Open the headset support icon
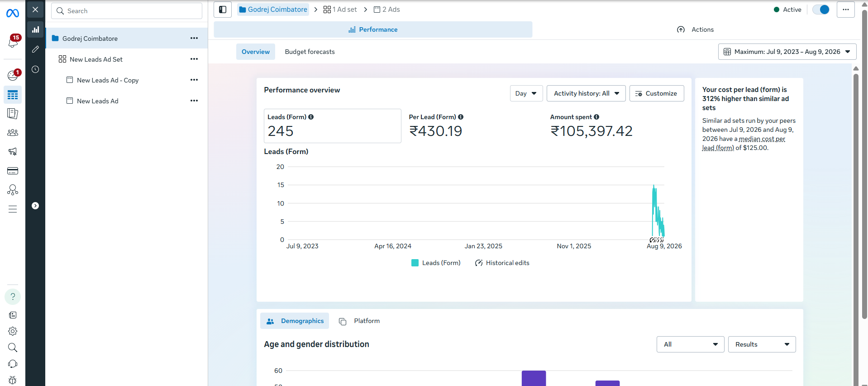Screen dimensions: 868x386 pyautogui.click(x=13, y=364)
